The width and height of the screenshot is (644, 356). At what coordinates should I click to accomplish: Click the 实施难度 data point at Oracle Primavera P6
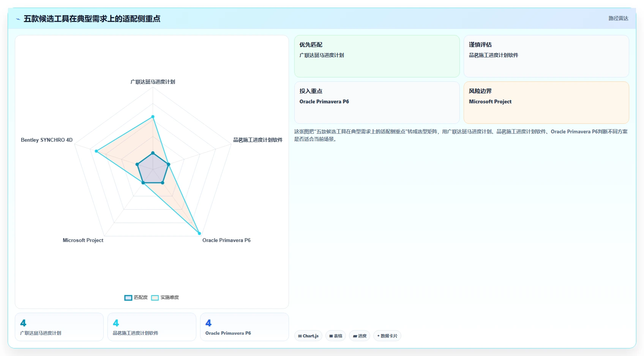point(199,233)
